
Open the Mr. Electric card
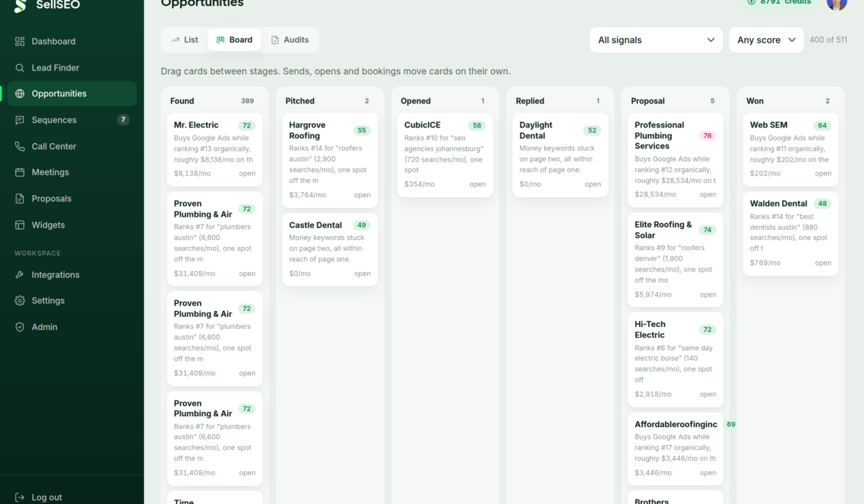tap(215, 149)
